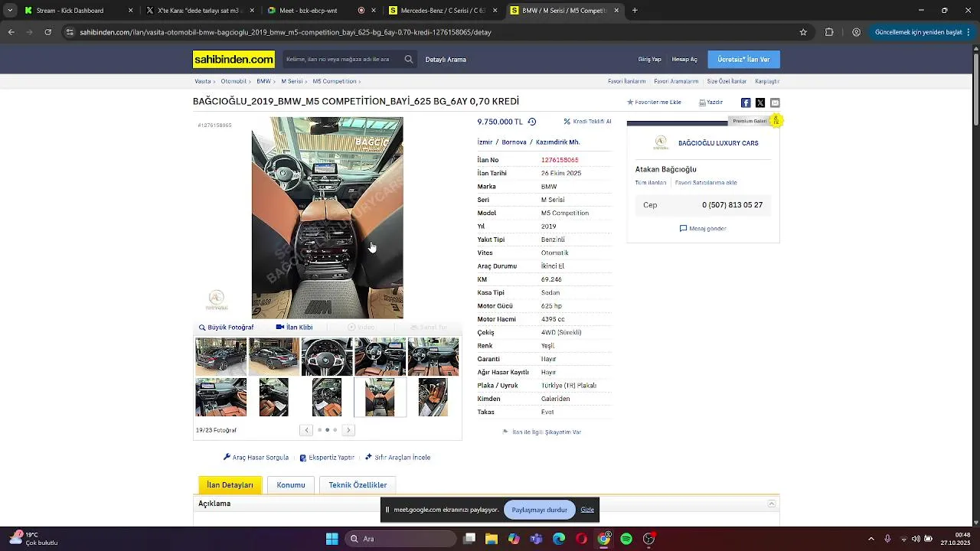The width and height of the screenshot is (980, 551).
Task: Share listing on X
Action: (x=760, y=103)
